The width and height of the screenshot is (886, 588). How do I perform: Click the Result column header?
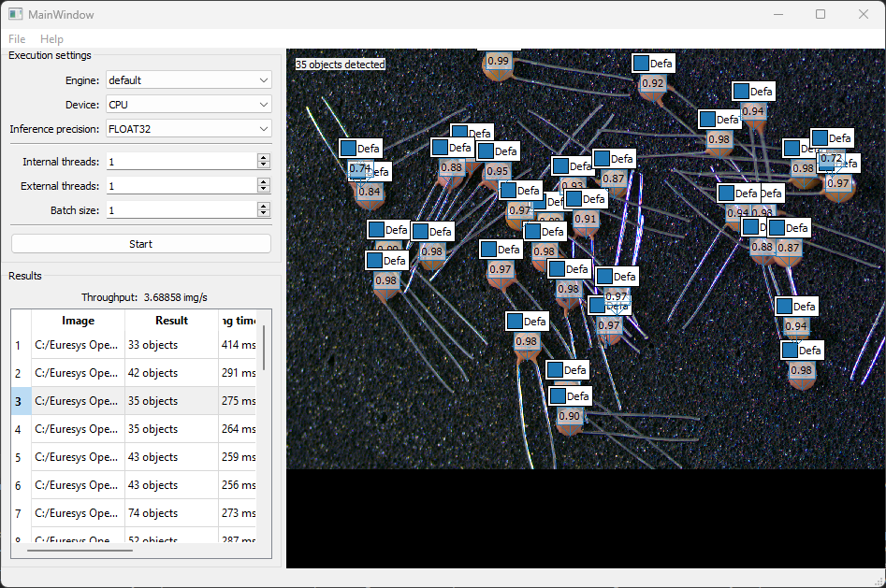pyautogui.click(x=171, y=321)
